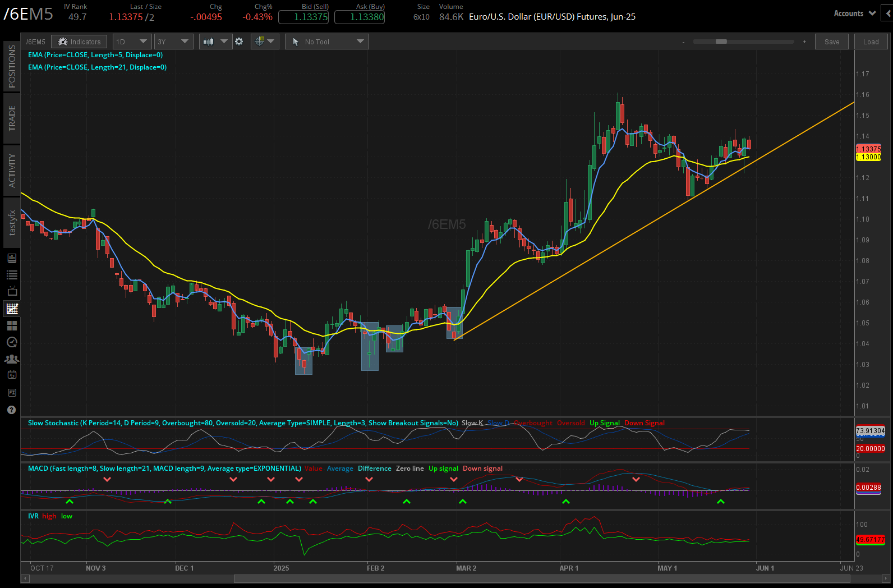The height and width of the screenshot is (588, 893).
Task: Click the chart zoom slider handle
Action: click(721, 42)
